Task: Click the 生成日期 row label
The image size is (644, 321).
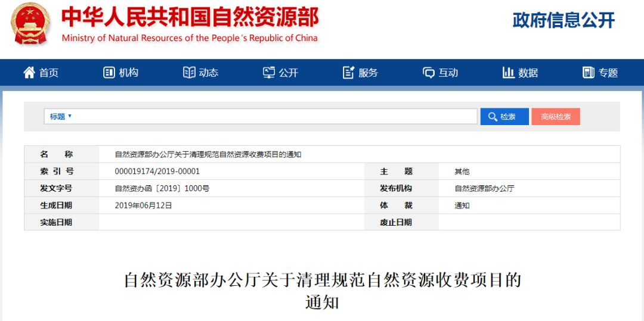Action: pyautogui.click(x=56, y=205)
